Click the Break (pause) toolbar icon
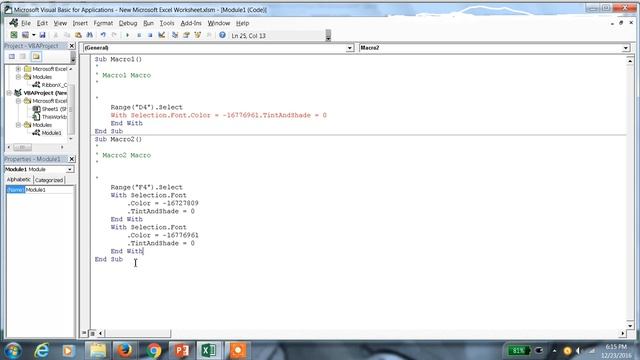640x360 pixels. (139, 35)
